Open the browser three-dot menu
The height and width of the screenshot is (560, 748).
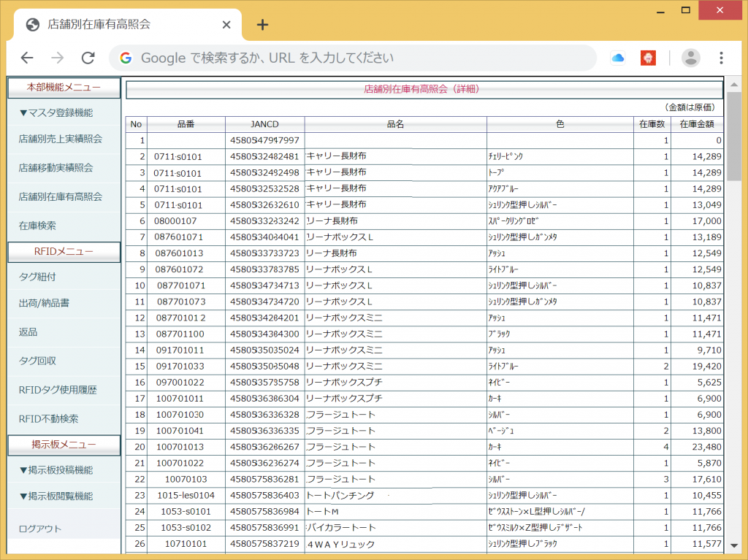(721, 58)
